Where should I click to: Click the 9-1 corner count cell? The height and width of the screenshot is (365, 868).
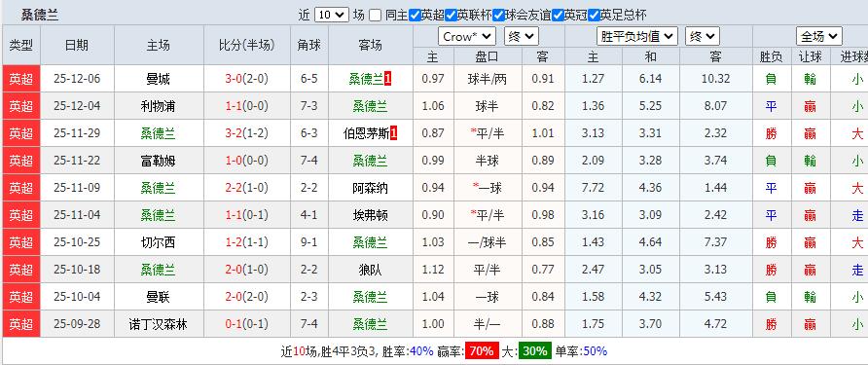click(x=309, y=242)
